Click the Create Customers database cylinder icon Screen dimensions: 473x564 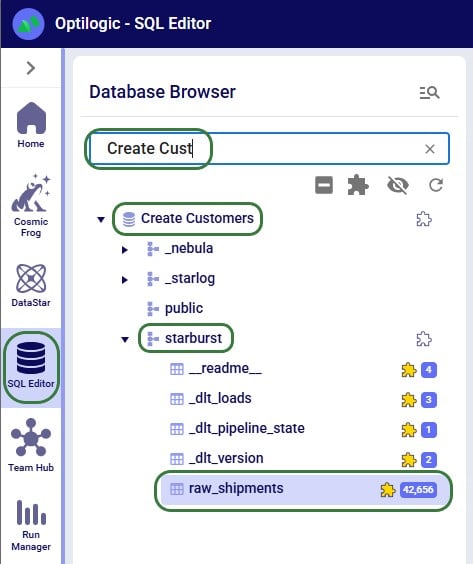tap(129, 219)
